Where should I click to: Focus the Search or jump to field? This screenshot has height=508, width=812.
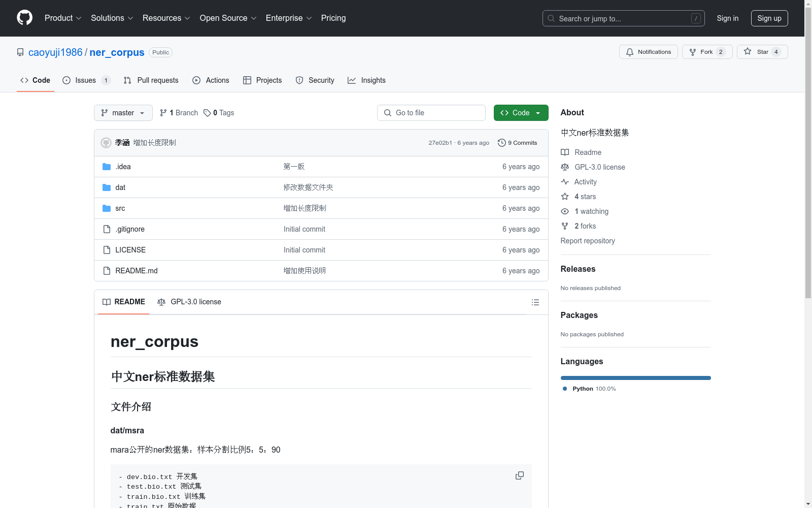click(x=624, y=18)
